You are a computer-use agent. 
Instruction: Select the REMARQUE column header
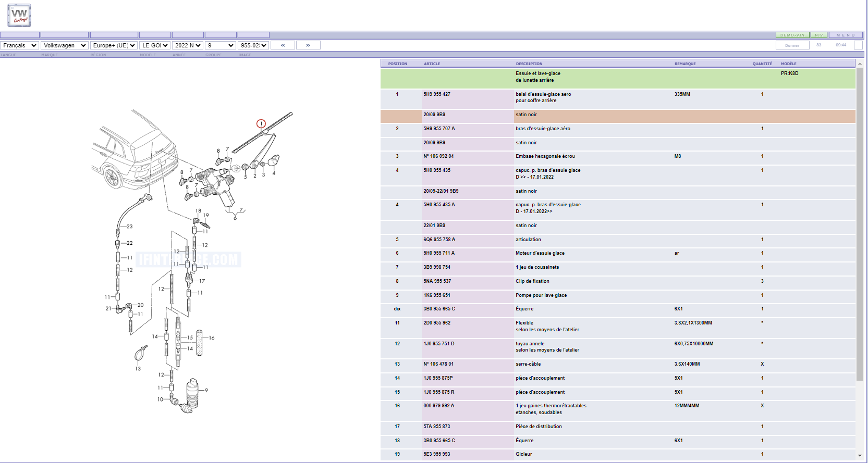685,64
